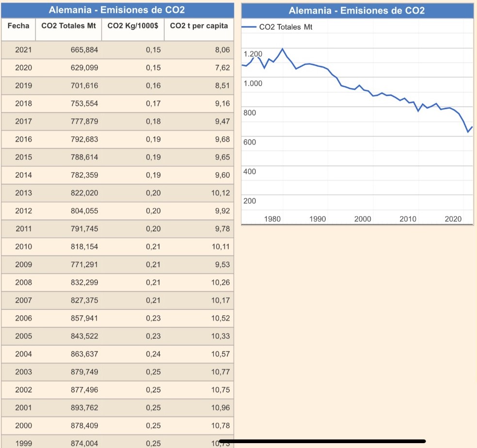Image resolution: width=477 pixels, height=448 pixels.
Task: Click the 1.200 label on chart y-axis
Action: pos(253,54)
